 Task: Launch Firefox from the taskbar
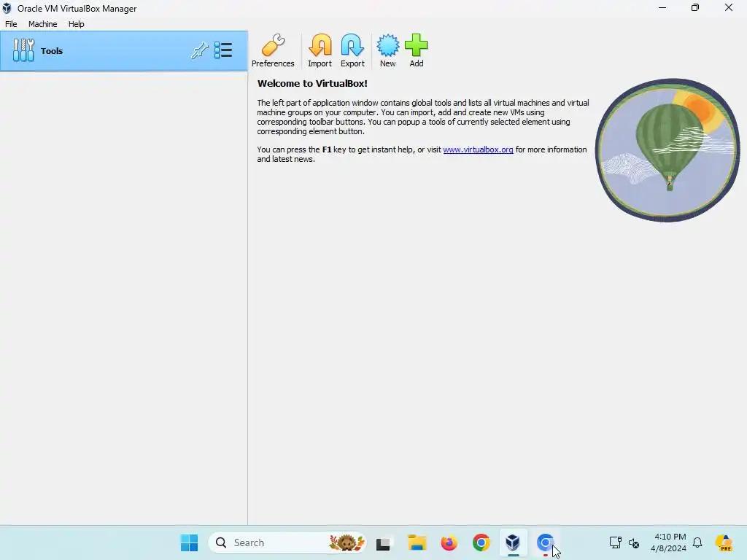pyautogui.click(x=449, y=542)
